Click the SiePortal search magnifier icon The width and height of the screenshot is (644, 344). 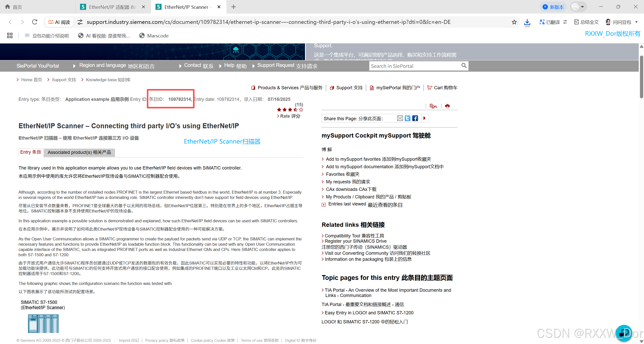click(x=464, y=66)
